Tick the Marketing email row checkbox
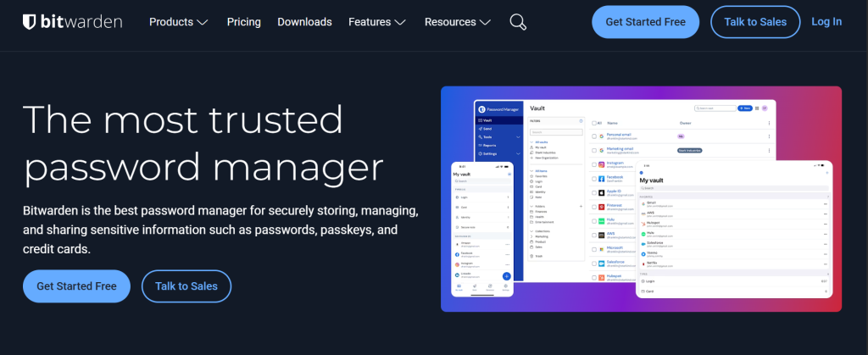This screenshot has width=868, height=355. 594,151
